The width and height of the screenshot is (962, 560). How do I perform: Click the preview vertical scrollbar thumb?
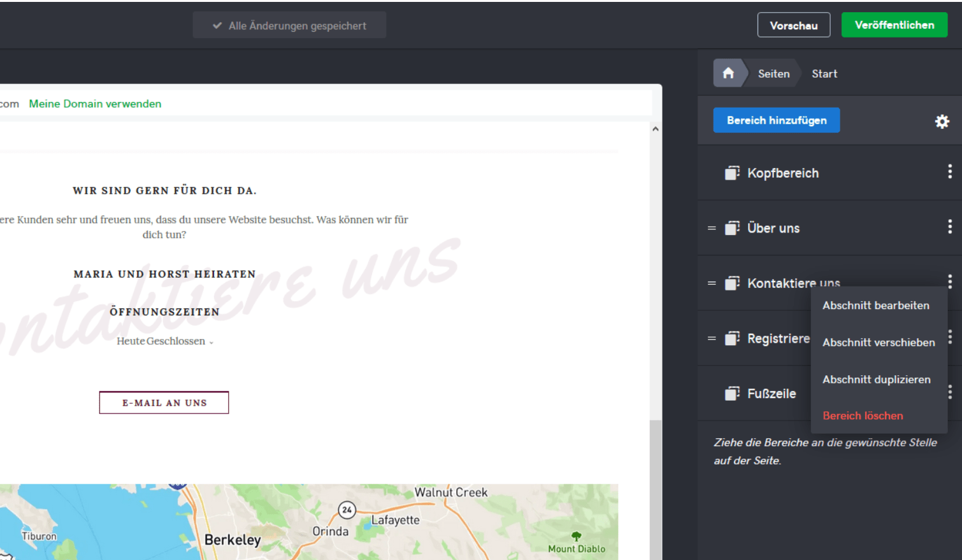click(x=656, y=489)
